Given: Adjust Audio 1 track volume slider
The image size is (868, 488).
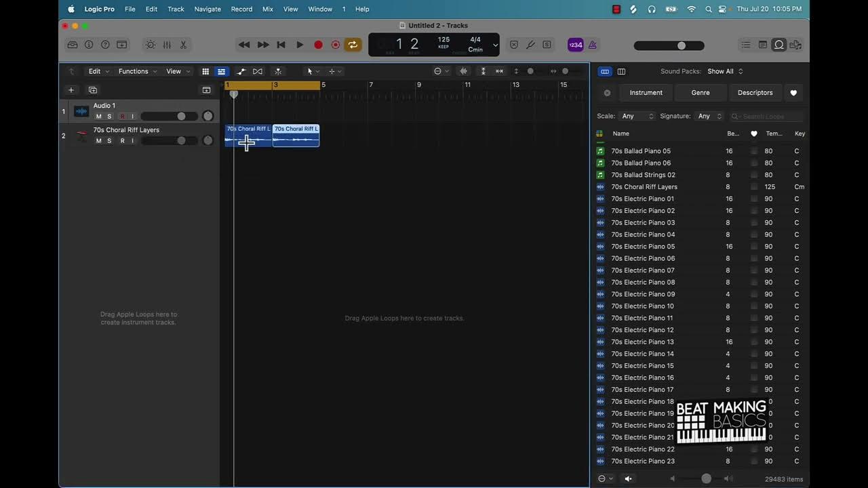Looking at the screenshot, I should 170,117.
